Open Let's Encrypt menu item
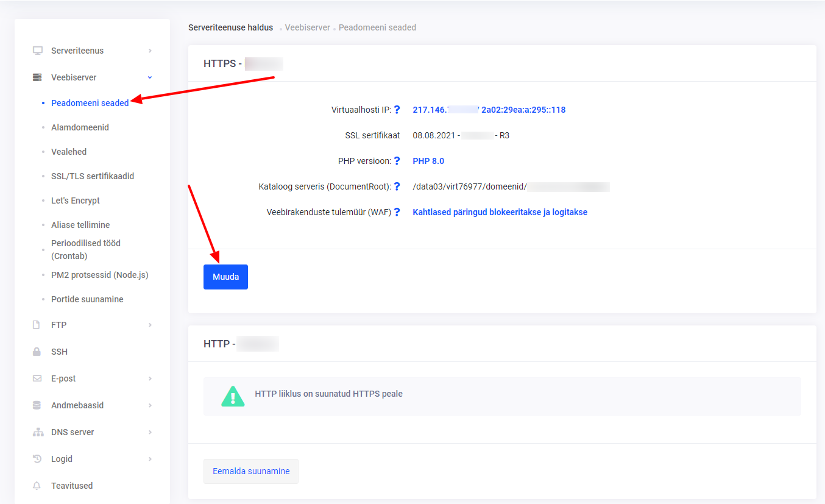Screen dimensions: 825x504 coord(76,201)
